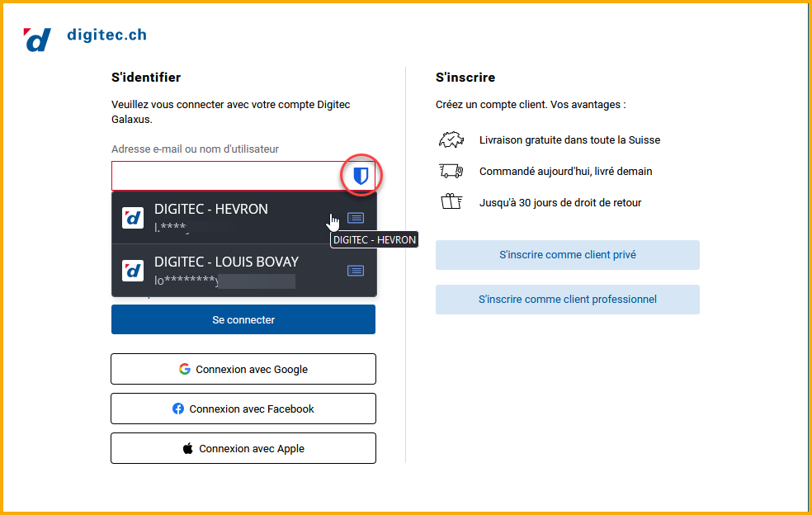Click the digitec logo icon in the header
Viewport: 812px width, 515px height.
[38, 39]
